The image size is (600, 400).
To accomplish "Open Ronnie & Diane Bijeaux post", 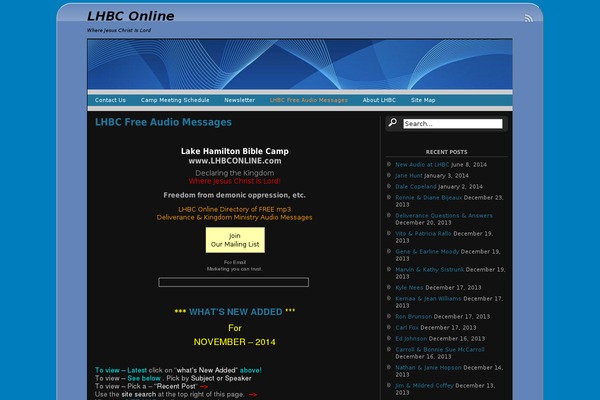I will [429, 198].
